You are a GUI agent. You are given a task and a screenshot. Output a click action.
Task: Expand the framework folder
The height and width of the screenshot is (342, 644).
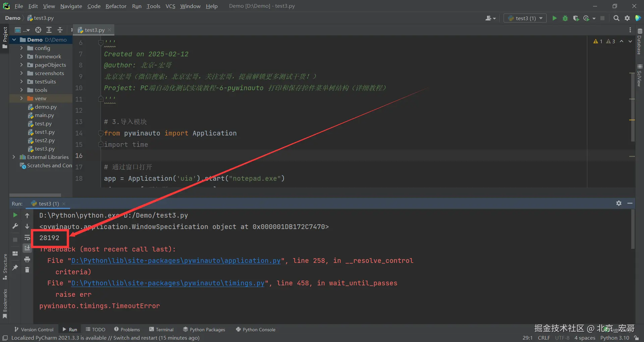click(21, 56)
